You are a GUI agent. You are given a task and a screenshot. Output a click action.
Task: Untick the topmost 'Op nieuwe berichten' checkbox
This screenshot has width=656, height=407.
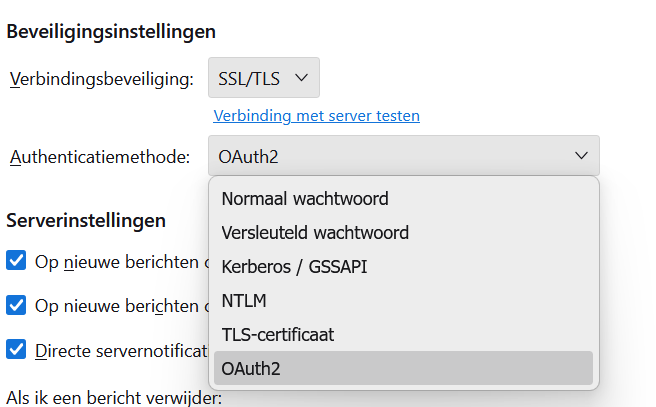point(16,261)
